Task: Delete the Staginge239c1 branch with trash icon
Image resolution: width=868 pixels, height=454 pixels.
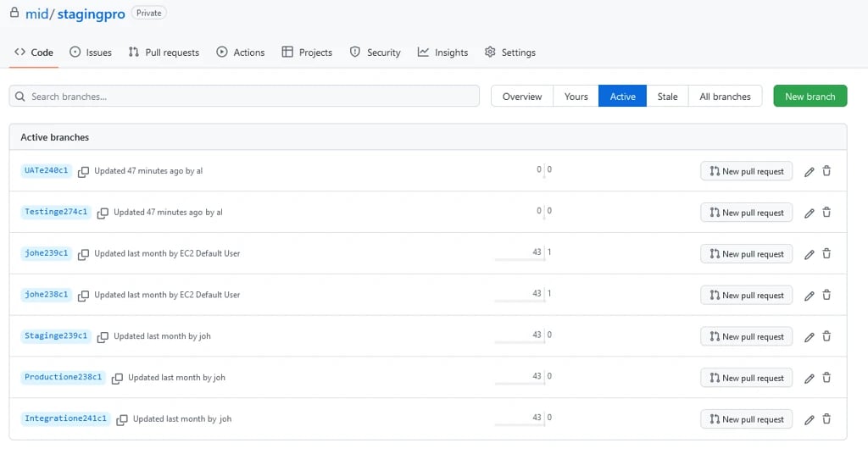Action: [826, 336]
